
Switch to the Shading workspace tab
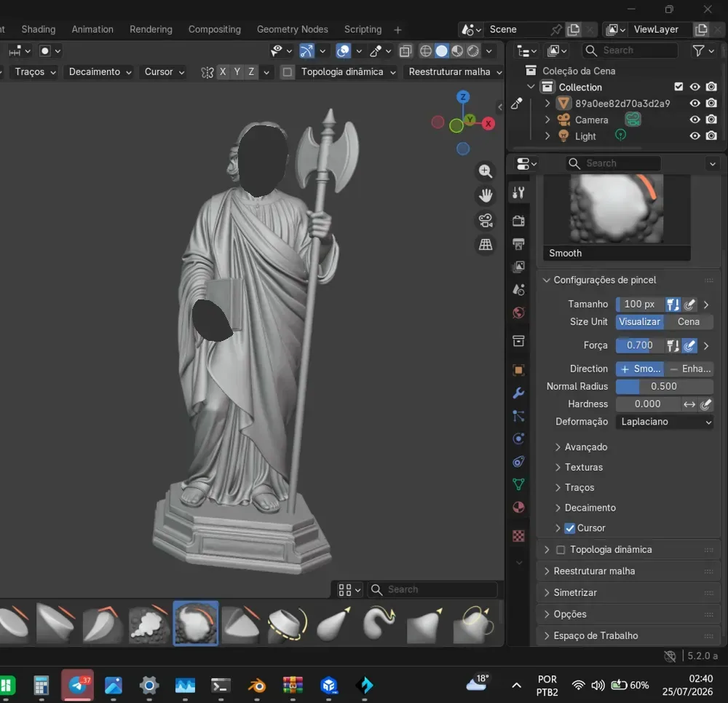click(39, 29)
